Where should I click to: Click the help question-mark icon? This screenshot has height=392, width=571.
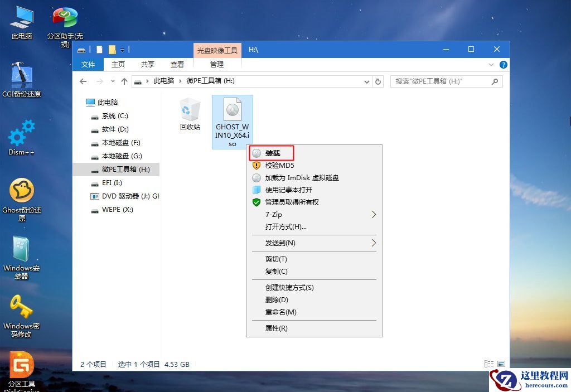503,64
